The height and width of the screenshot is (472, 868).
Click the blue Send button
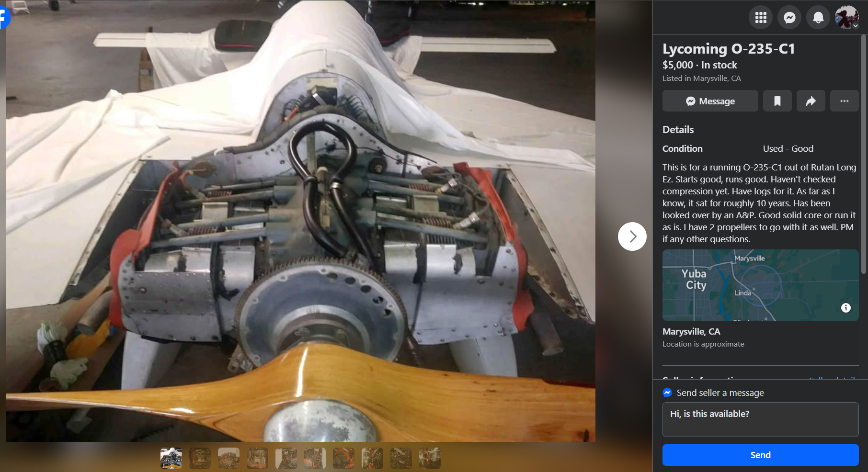760,455
